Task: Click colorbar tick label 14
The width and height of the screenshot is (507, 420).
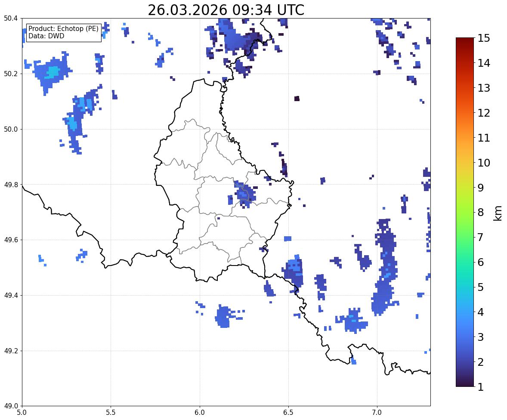Action: 484,63
